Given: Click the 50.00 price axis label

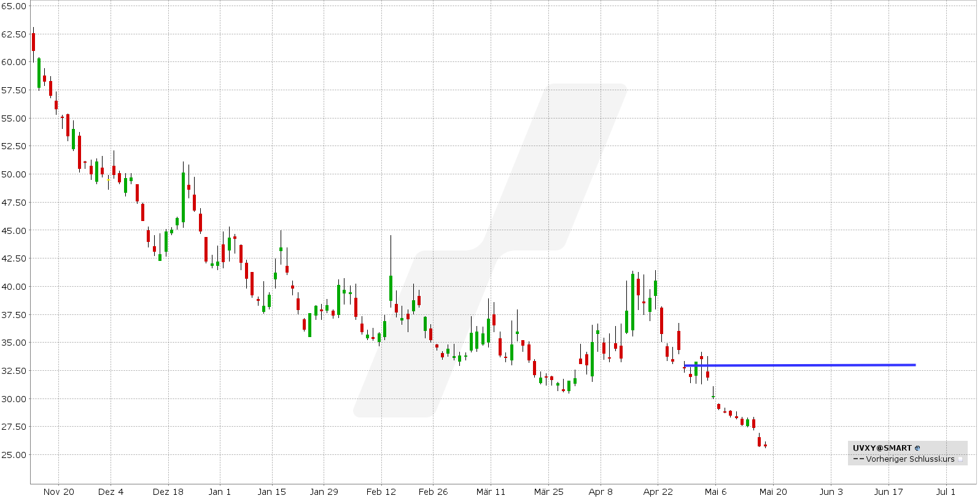Looking at the screenshot, I should 14,174.
